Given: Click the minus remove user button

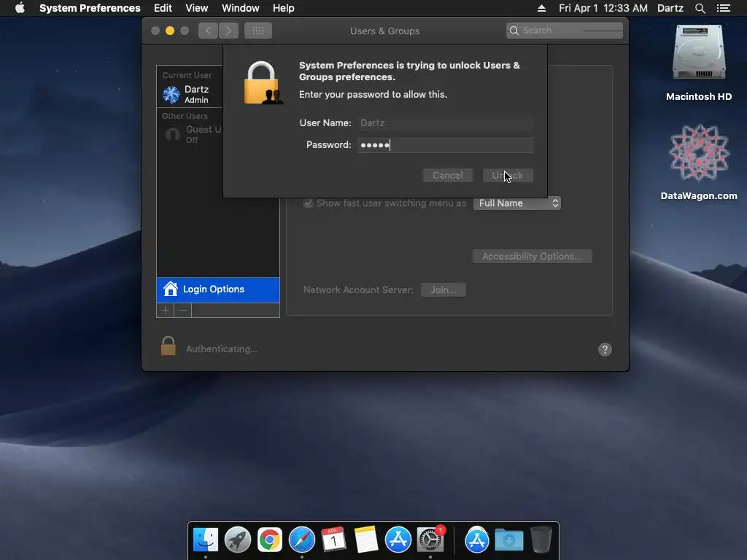Looking at the screenshot, I should click(x=183, y=311).
